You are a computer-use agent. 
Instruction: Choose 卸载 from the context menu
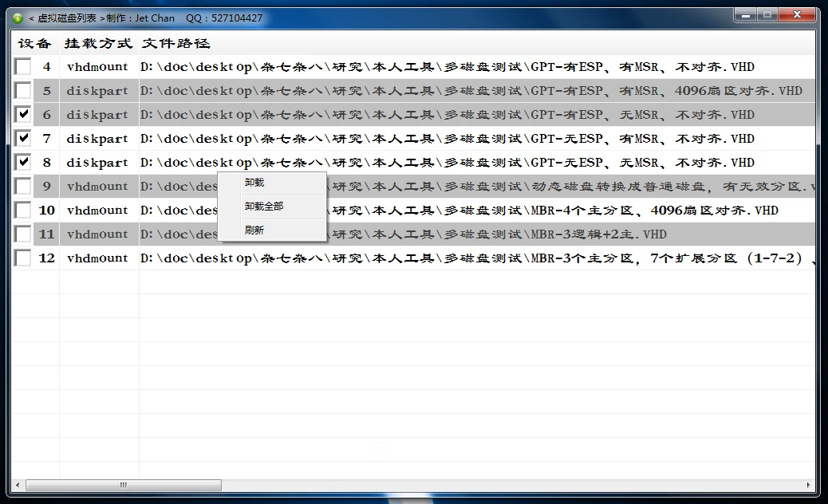point(272,183)
